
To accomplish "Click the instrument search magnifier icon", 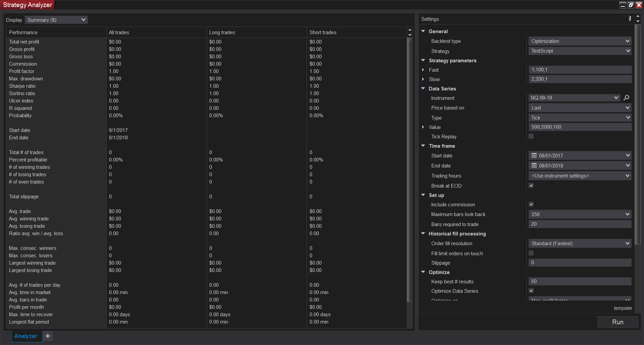I will coord(626,98).
